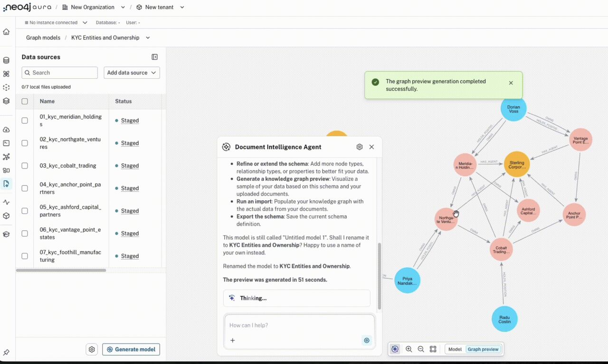Open the database instances icon in sidebar
Screen dimensions: 608x364
(x=6, y=60)
